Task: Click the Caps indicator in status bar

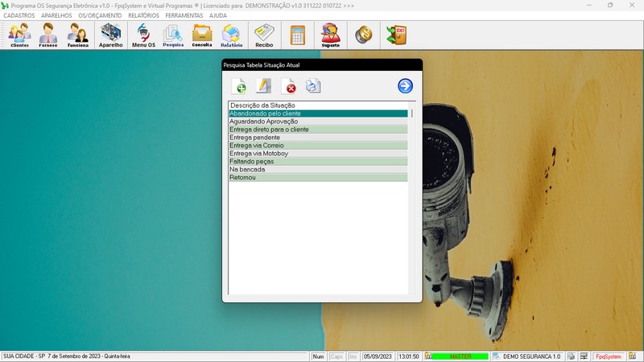Action: 336,356
